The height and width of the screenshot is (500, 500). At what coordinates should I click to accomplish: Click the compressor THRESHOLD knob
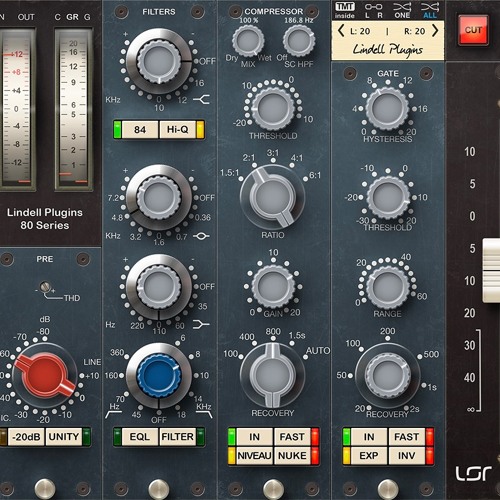click(x=273, y=108)
